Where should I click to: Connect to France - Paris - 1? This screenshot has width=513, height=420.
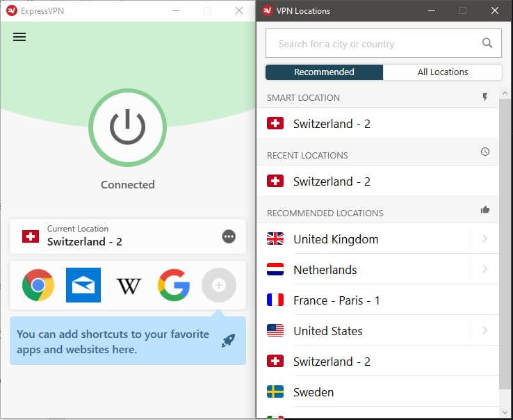[378, 300]
